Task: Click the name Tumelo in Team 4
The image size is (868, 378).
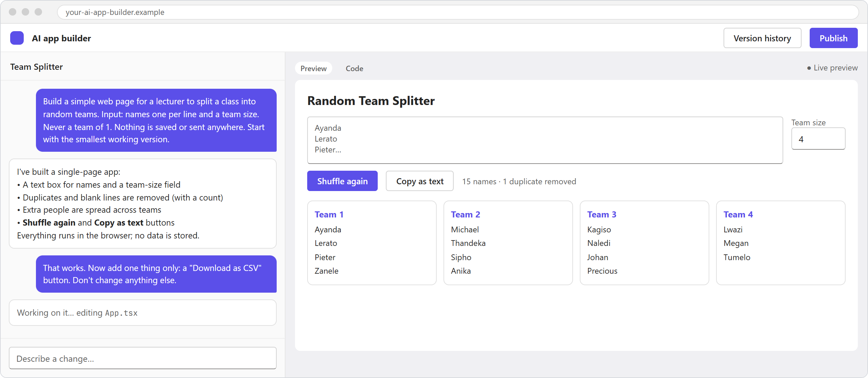Action: coord(737,257)
